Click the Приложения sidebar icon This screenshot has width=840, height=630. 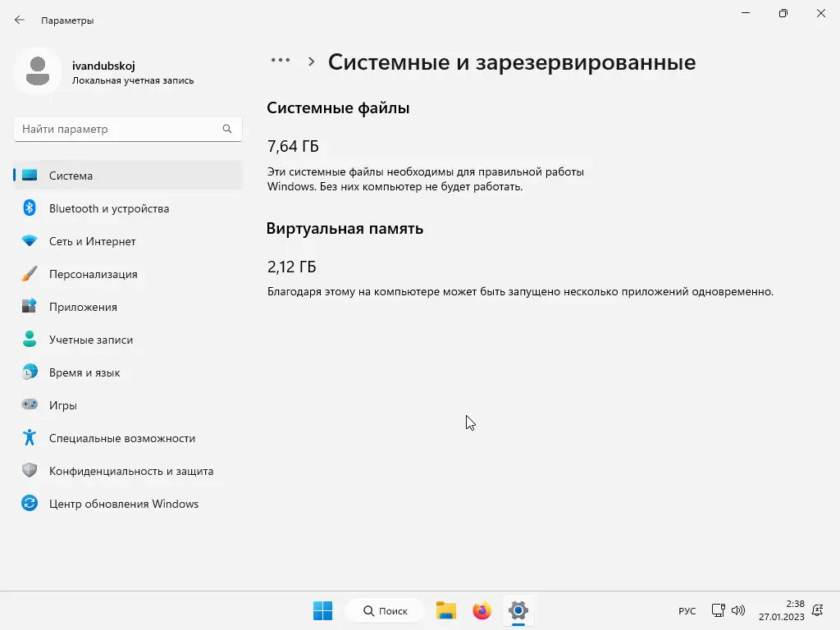tap(30, 307)
